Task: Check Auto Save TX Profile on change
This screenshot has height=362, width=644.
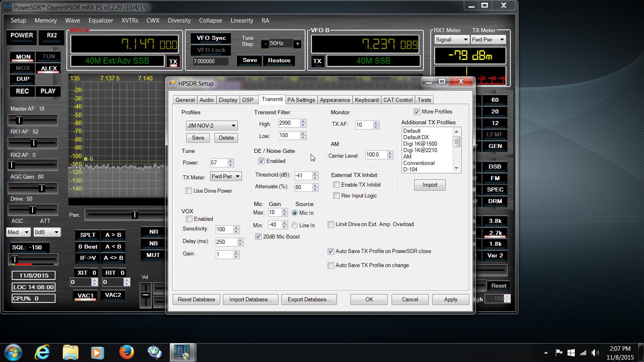Action: [x=331, y=265]
